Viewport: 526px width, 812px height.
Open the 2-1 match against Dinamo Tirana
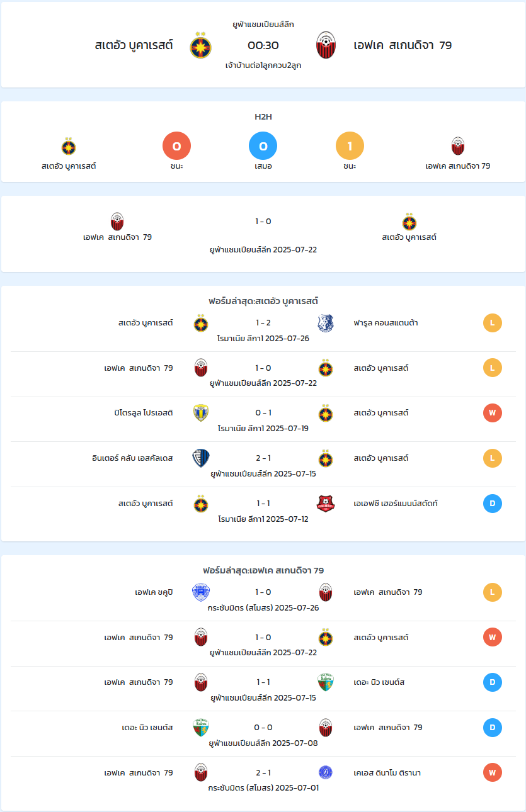click(263, 779)
